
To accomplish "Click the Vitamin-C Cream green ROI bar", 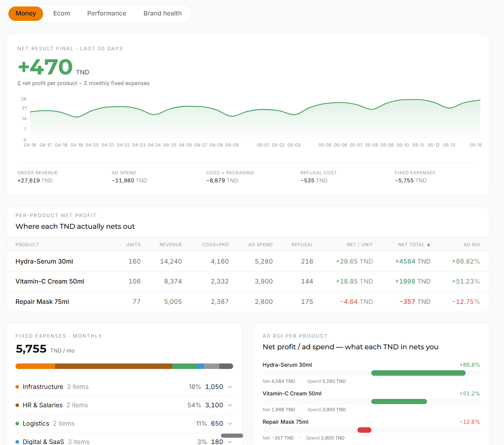I will coord(399,401).
